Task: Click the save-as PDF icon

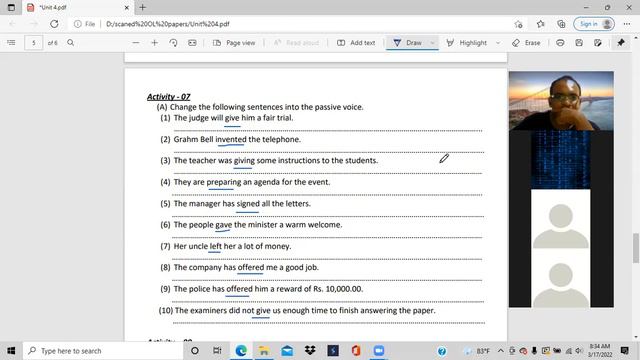Action: click(598, 42)
